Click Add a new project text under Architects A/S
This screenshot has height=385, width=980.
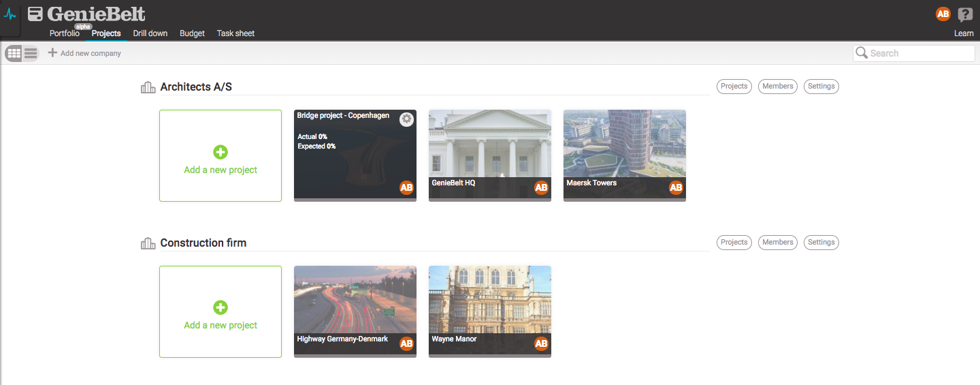[220, 170]
